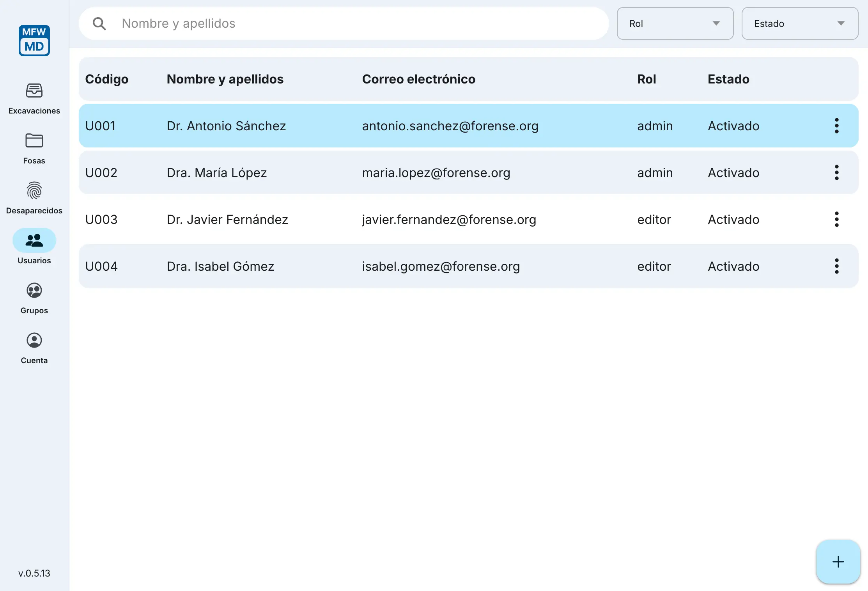This screenshot has height=591, width=868.
Task: Open options menu for user U001
Action: (836, 126)
